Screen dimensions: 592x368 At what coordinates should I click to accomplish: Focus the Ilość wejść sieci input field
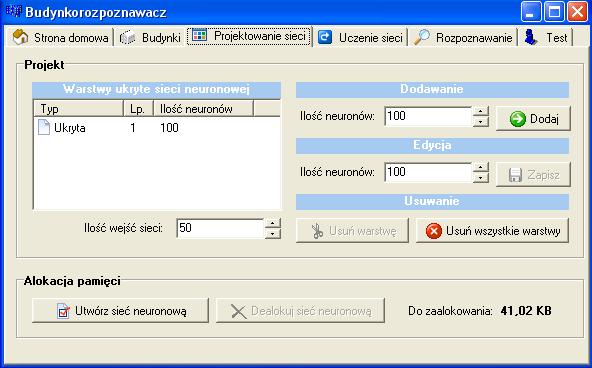[220, 228]
